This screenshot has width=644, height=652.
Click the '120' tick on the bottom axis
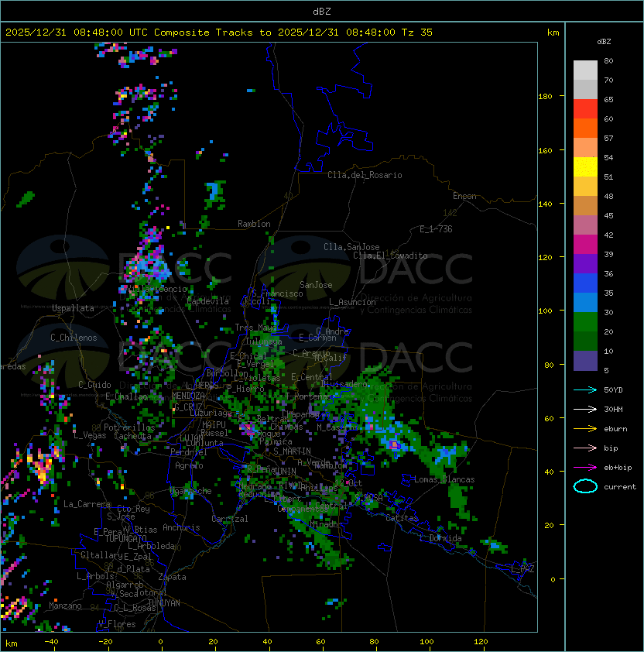point(481,642)
